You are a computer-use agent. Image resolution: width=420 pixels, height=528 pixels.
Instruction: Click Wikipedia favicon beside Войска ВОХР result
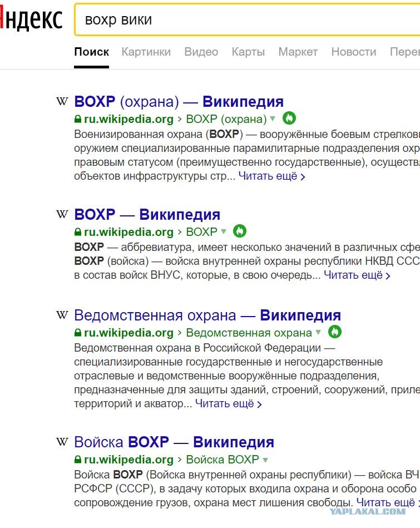click(62, 442)
